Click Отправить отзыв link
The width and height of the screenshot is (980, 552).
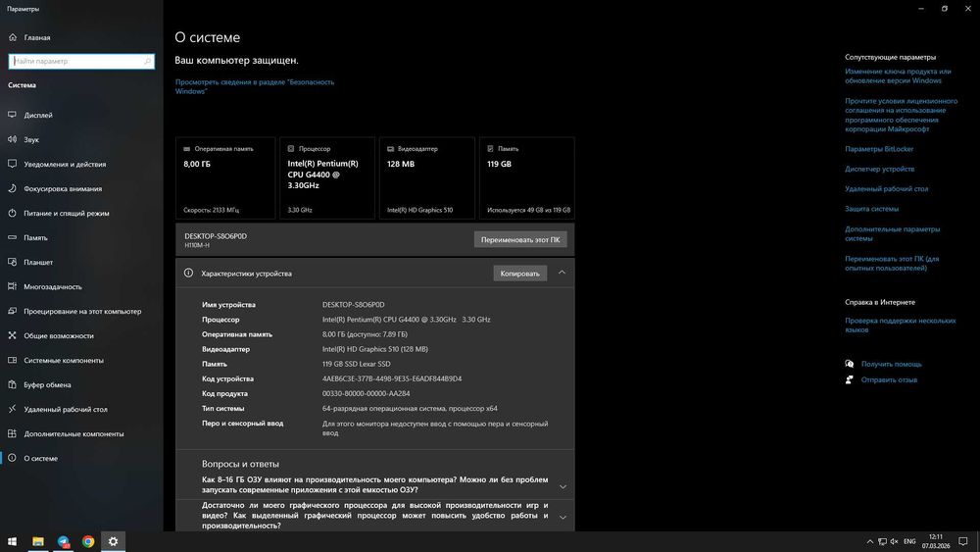coord(889,379)
